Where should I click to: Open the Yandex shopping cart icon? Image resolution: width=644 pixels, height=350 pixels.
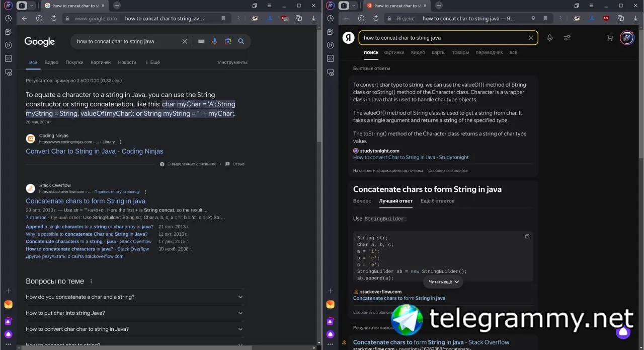(610, 38)
